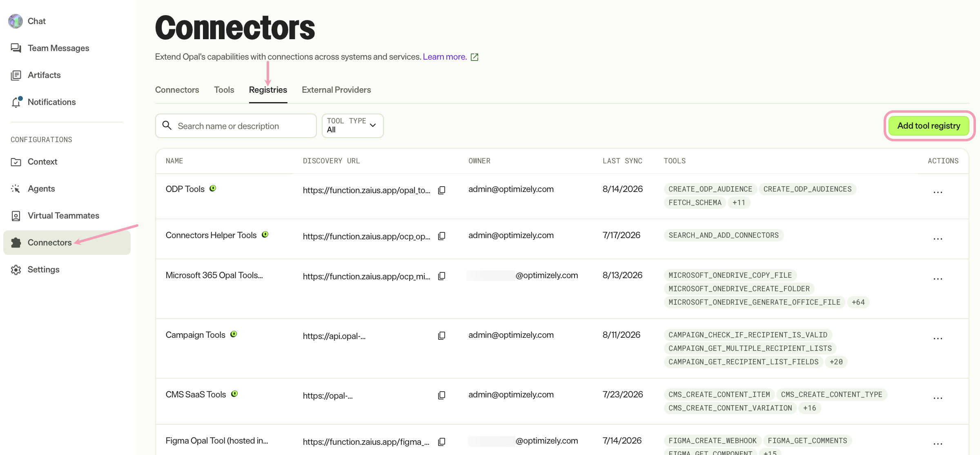Open Notifications via the bell icon
The height and width of the screenshot is (455, 980).
tap(16, 102)
